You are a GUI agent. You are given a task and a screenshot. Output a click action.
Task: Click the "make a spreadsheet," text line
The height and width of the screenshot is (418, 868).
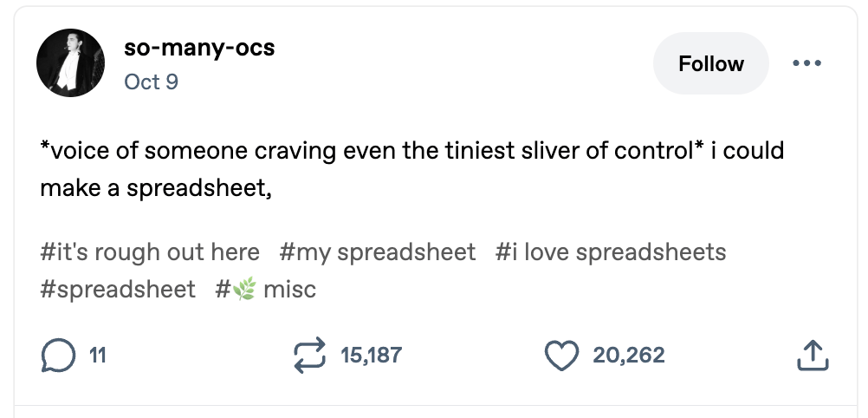pos(156,187)
